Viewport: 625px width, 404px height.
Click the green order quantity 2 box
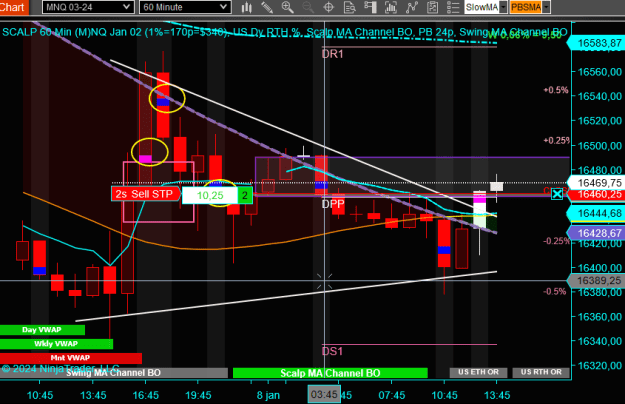click(x=245, y=195)
